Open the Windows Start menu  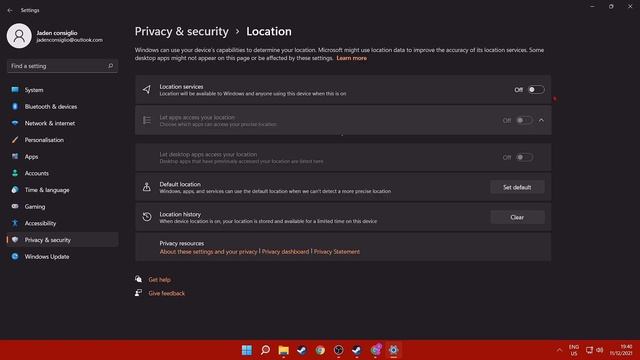pyautogui.click(x=247, y=350)
